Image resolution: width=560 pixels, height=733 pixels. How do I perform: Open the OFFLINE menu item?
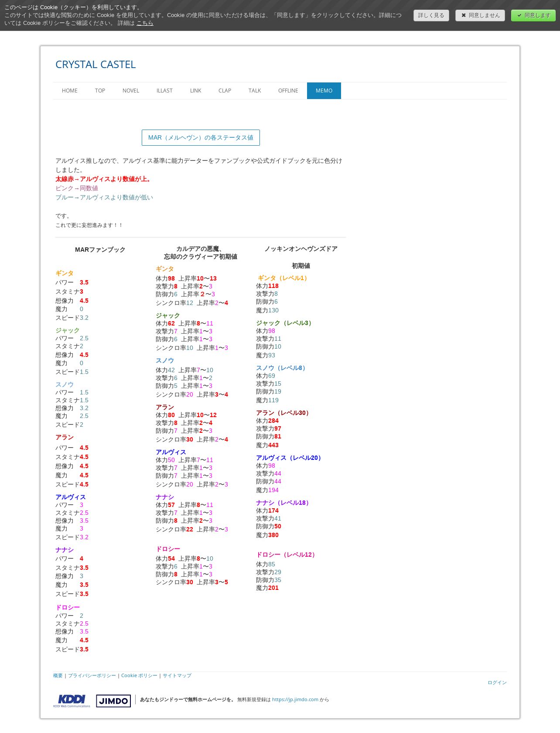(288, 91)
